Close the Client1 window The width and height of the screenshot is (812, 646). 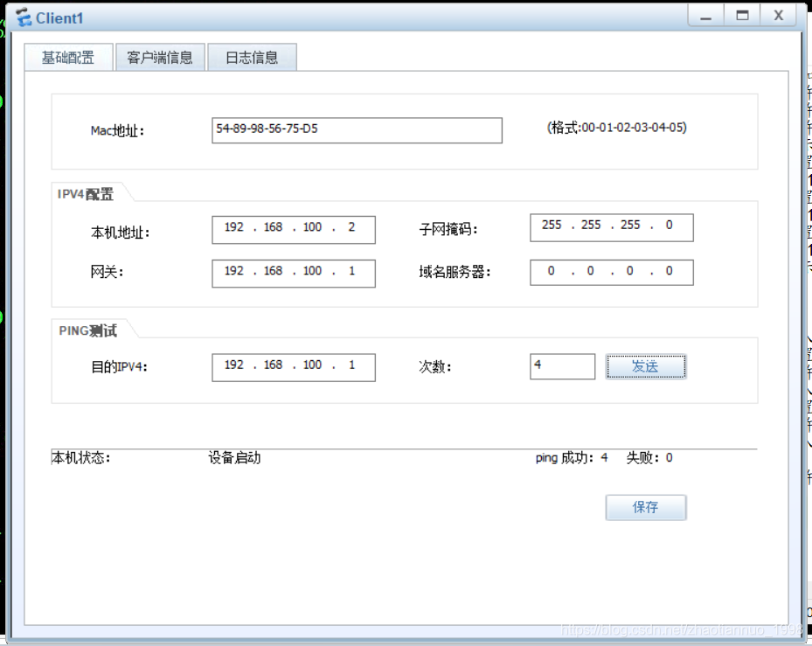[x=778, y=16]
